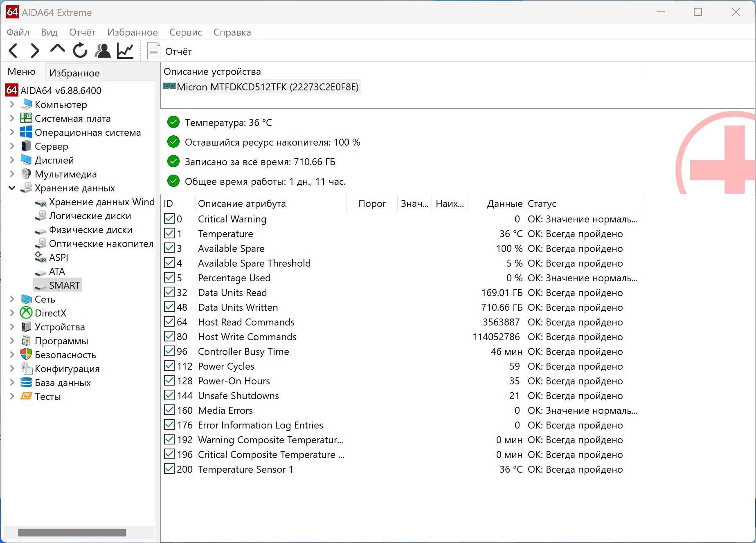
Task: Open the Отчёт menu in the menu bar
Action: pos(82,32)
